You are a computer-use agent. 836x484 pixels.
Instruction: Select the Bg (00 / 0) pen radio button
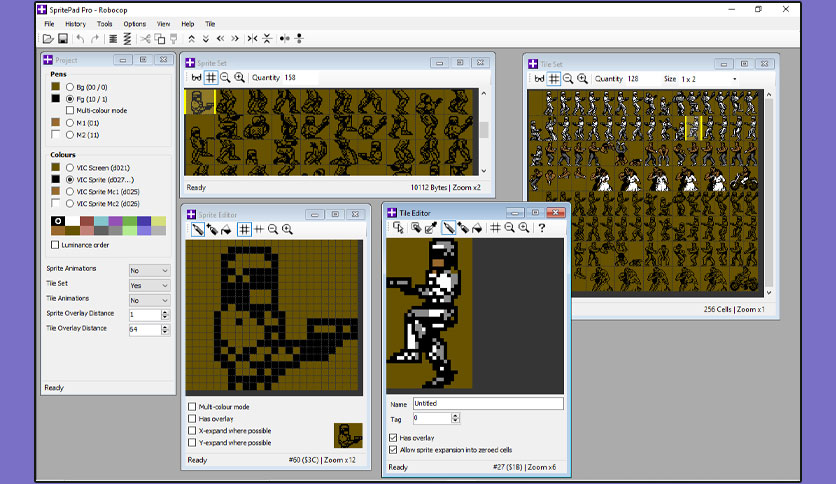coord(70,87)
